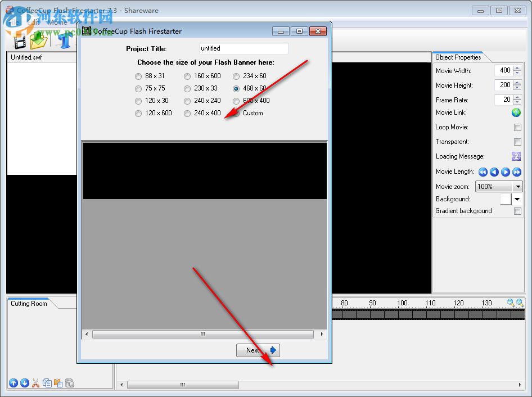532x397 pixels.
Task: Click the dialog preview horizontal scrollbar thumb
Action: tap(203, 334)
